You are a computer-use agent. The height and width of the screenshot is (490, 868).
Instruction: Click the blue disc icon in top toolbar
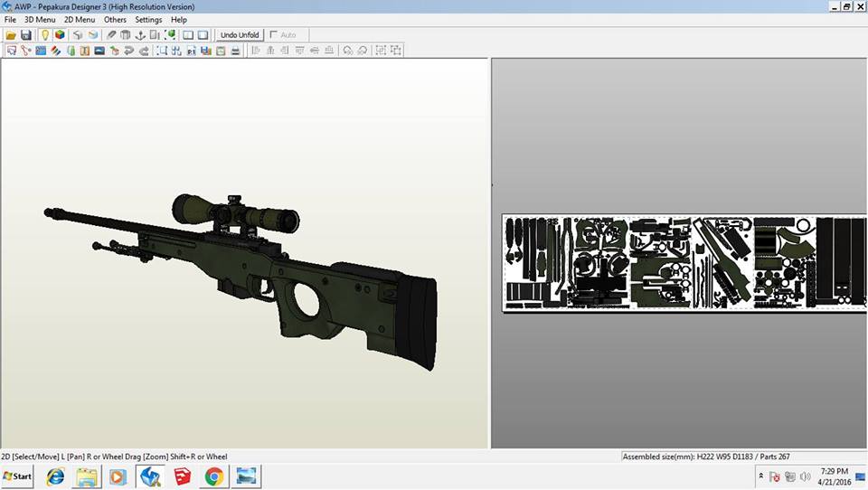pyautogui.click(x=93, y=35)
